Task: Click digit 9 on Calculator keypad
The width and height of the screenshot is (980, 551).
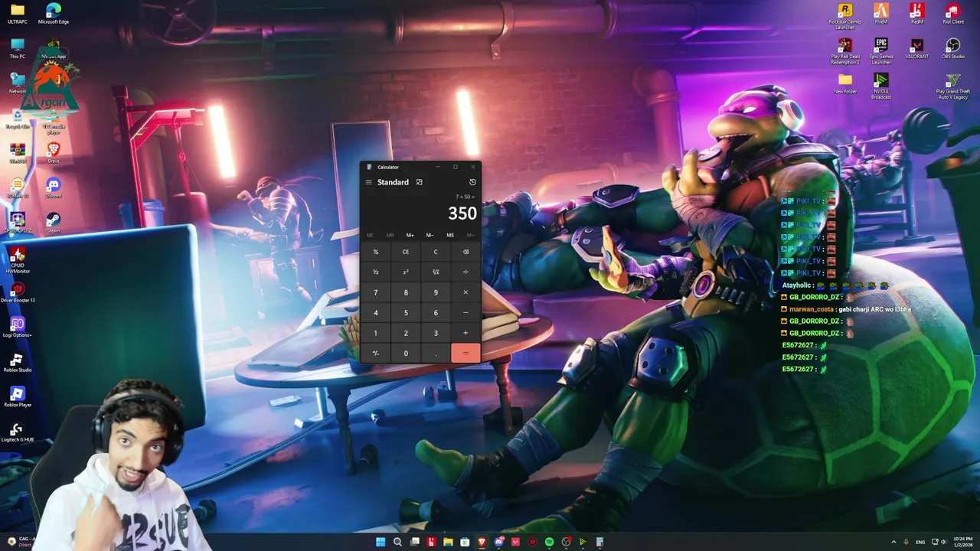Action: click(436, 292)
